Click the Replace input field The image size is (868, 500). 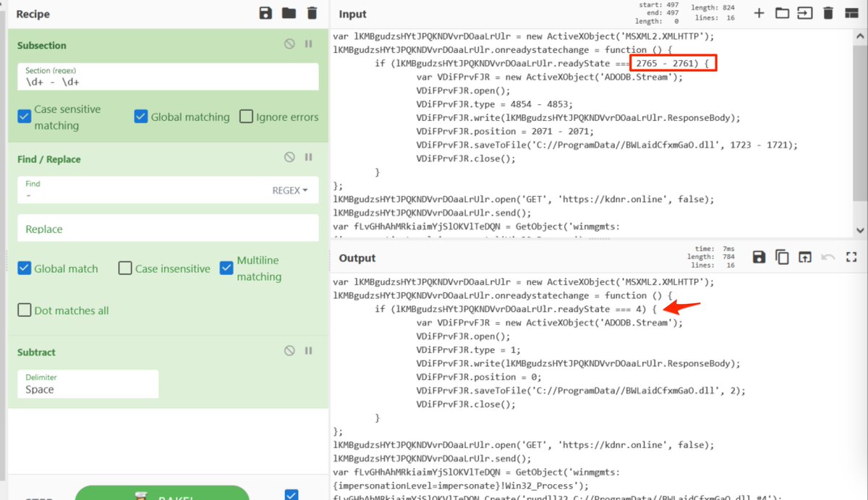click(x=168, y=229)
